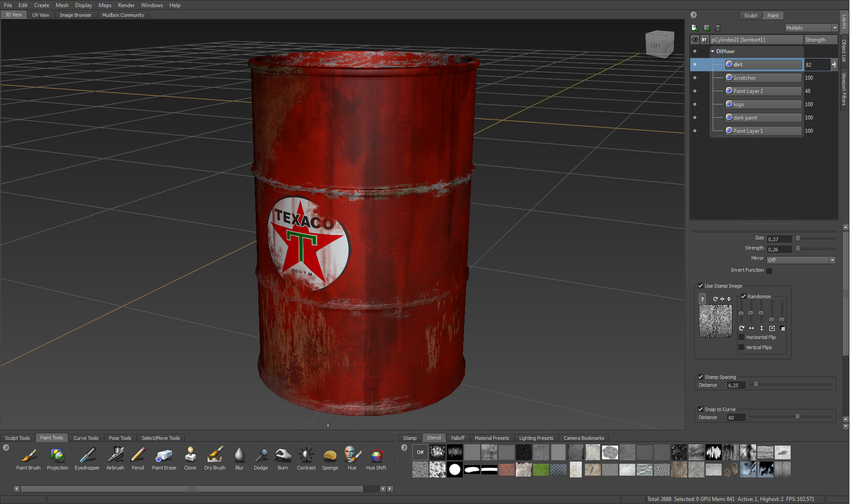Pick the Eyedropper tool
Viewport: 853px width, 504px height.
point(87,458)
